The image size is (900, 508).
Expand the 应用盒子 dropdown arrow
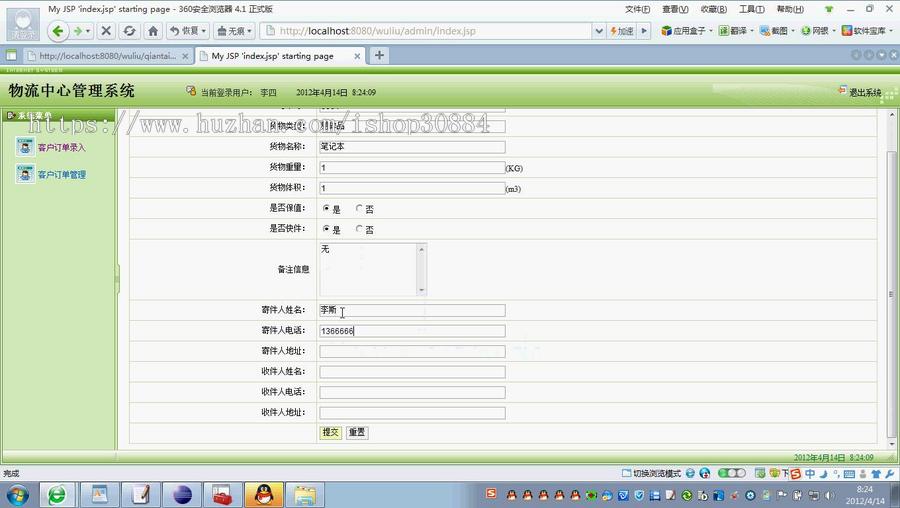[711, 31]
